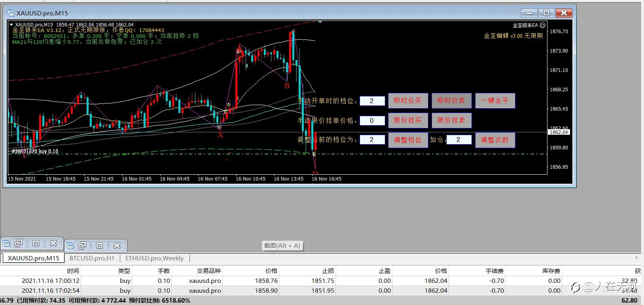Image resolution: width=644 pixels, height=305 pixels.
Task: Focus the 手动限价挂单价格 input field
Action: pos(372,120)
